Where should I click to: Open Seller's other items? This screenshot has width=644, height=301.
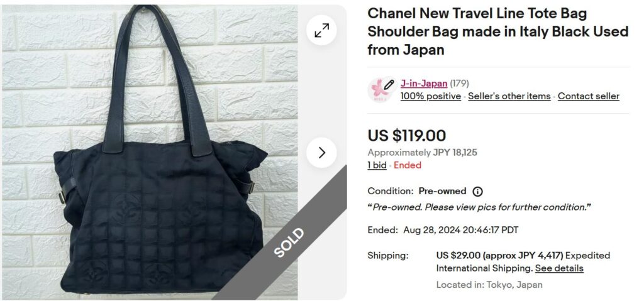tap(509, 96)
